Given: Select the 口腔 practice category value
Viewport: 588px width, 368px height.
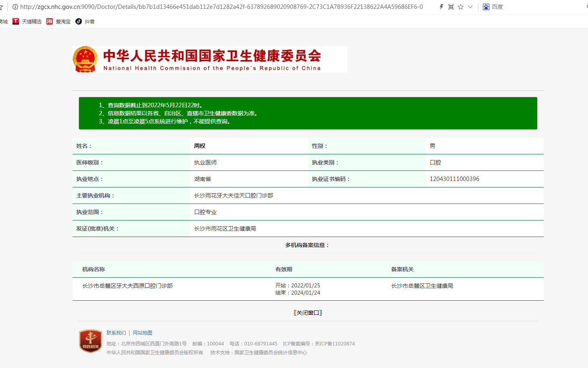Looking at the screenshot, I should (x=435, y=162).
